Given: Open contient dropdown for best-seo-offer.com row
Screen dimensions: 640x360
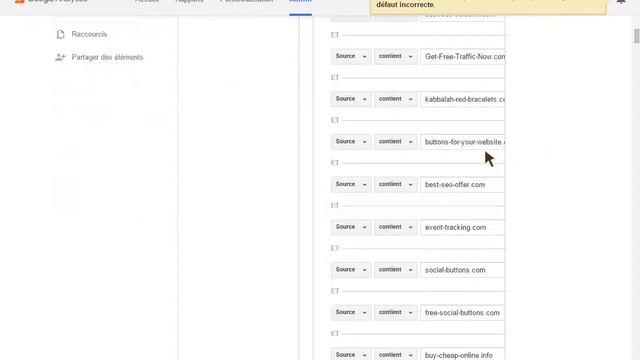Looking at the screenshot, I should pyautogui.click(x=396, y=184).
